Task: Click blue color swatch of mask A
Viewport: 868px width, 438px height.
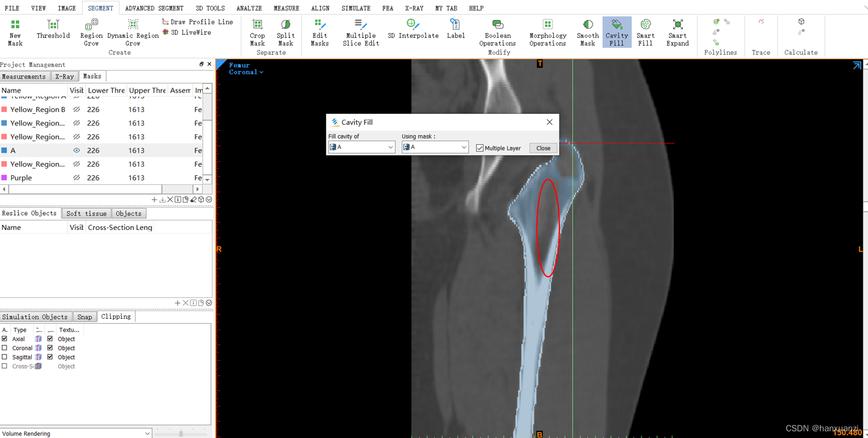Action: click(4, 150)
